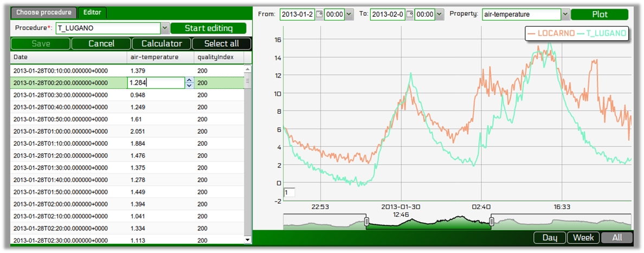Click the table scrollbar down arrow
Screen dimensions: 644x253
[x=248, y=239]
